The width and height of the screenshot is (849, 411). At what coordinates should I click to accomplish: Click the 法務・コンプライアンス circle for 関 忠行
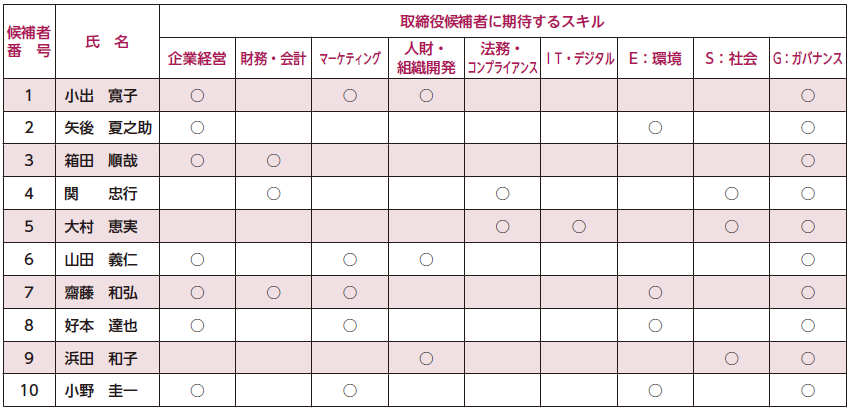click(x=503, y=193)
